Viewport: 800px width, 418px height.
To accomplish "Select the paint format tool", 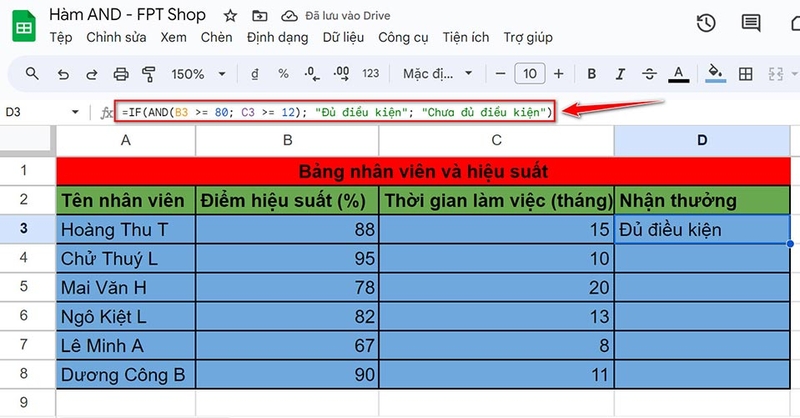I will point(149,75).
